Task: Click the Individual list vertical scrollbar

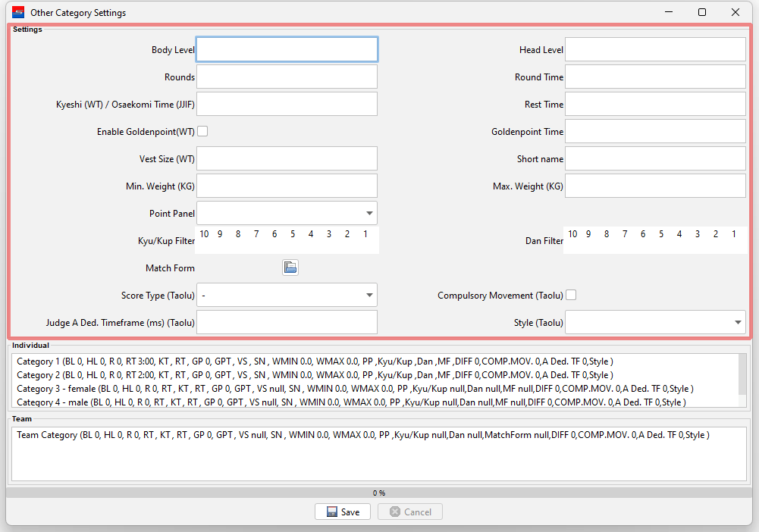Action: [743, 380]
